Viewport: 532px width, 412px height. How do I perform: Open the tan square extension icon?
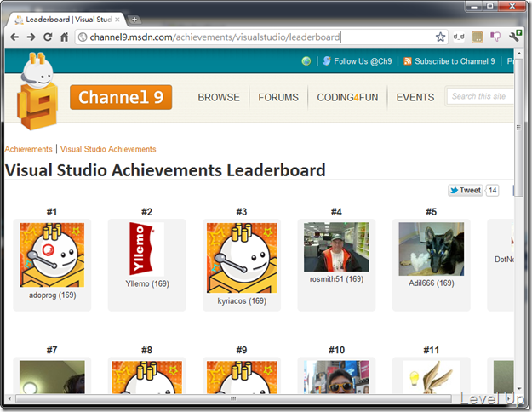pyautogui.click(x=477, y=37)
